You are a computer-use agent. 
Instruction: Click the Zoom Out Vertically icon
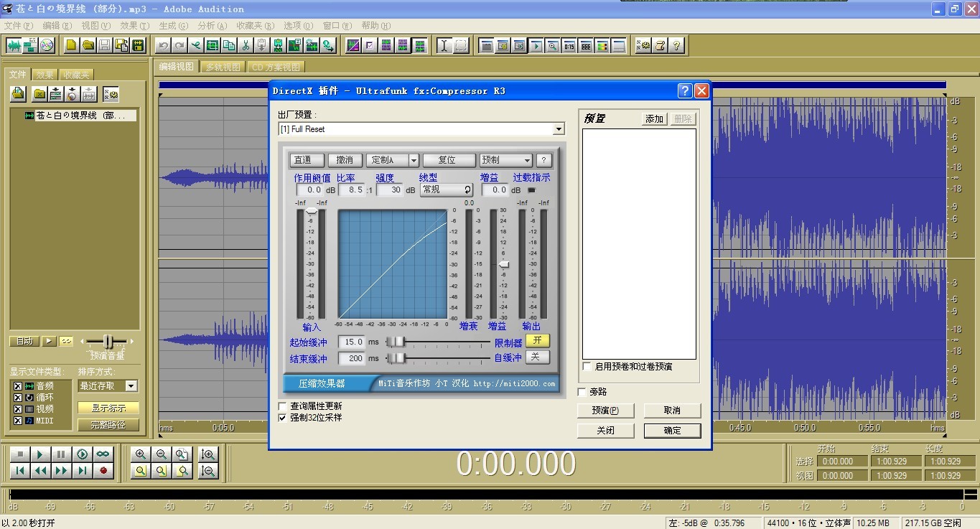[x=208, y=471]
